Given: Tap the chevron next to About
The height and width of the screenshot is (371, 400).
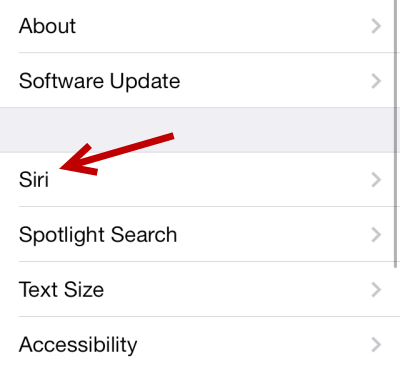Looking at the screenshot, I should pos(376,26).
